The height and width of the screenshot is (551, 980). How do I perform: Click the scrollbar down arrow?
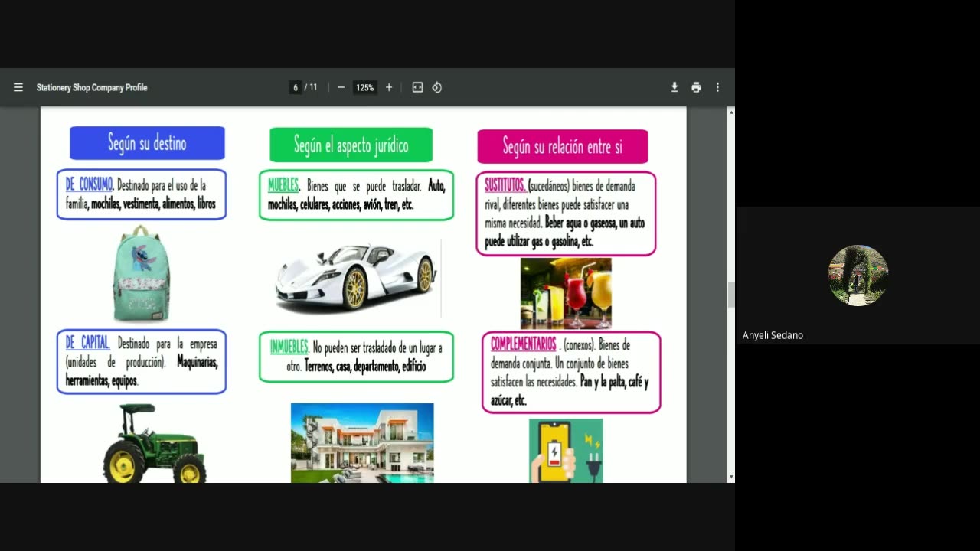730,477
